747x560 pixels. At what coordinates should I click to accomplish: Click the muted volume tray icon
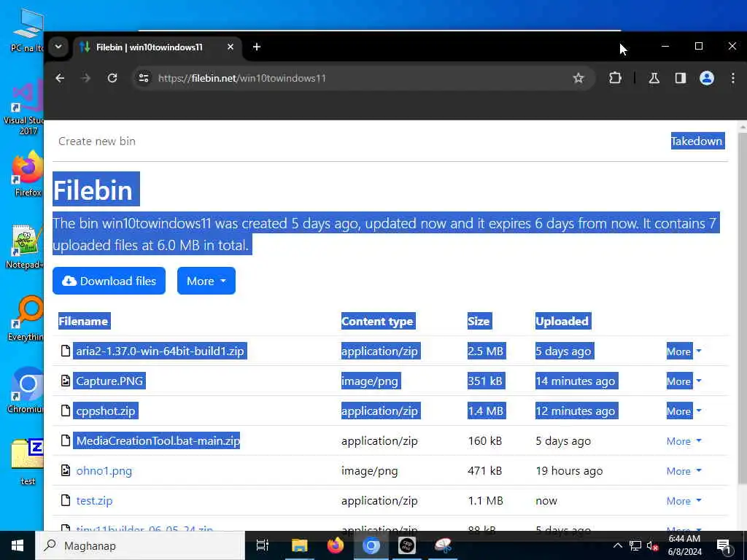(652, 545)
